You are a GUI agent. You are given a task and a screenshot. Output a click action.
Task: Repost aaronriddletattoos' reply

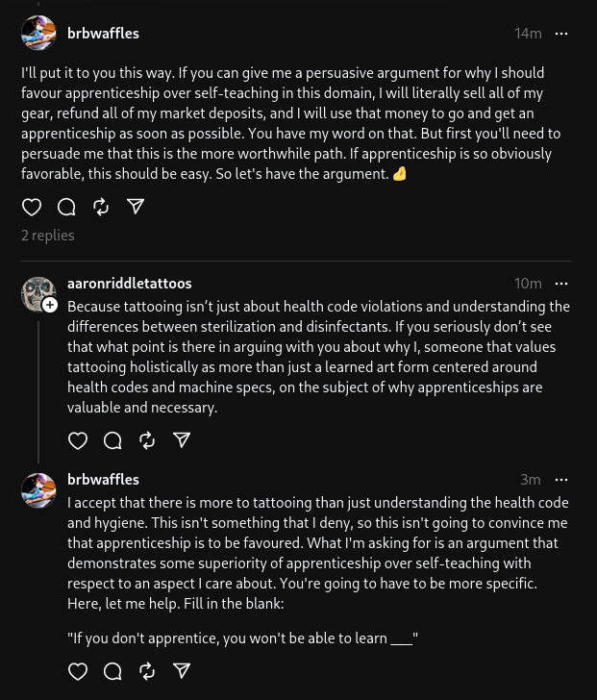click(147, 440)
